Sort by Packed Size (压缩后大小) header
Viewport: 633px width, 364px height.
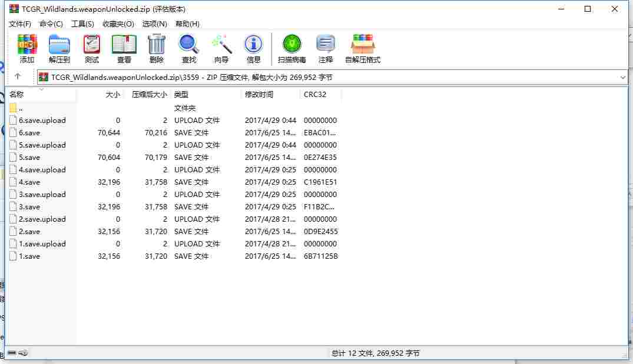coord(147,94)
